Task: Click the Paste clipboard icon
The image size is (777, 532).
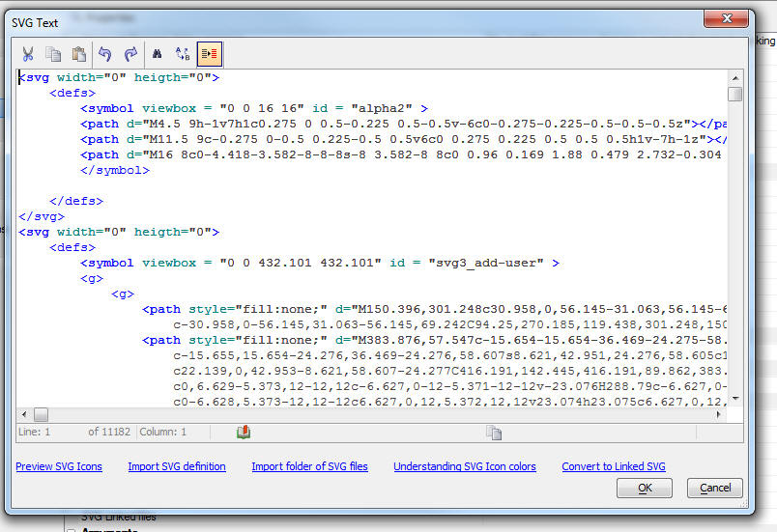Action: [79, 54]
